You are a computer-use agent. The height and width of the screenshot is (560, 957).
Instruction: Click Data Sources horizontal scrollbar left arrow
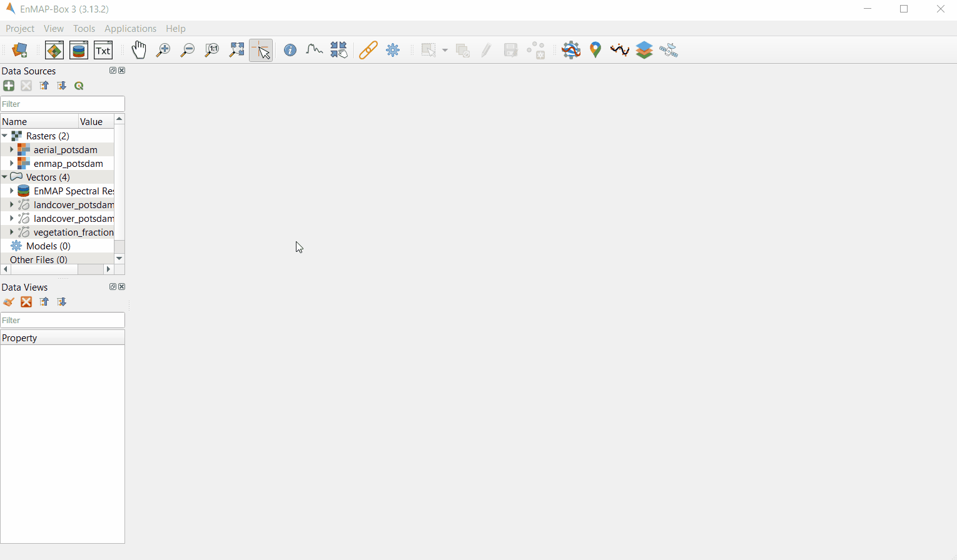point(6,269)
